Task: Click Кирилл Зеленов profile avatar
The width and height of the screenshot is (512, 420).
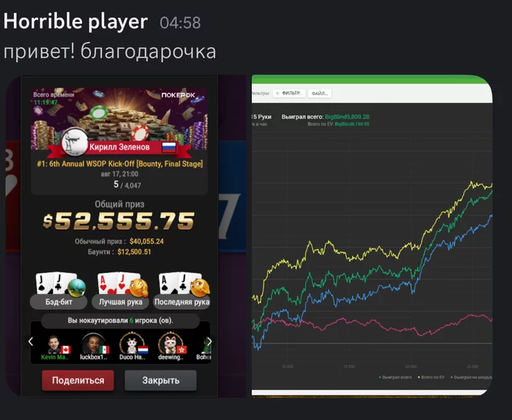Action: pos(75,142)
